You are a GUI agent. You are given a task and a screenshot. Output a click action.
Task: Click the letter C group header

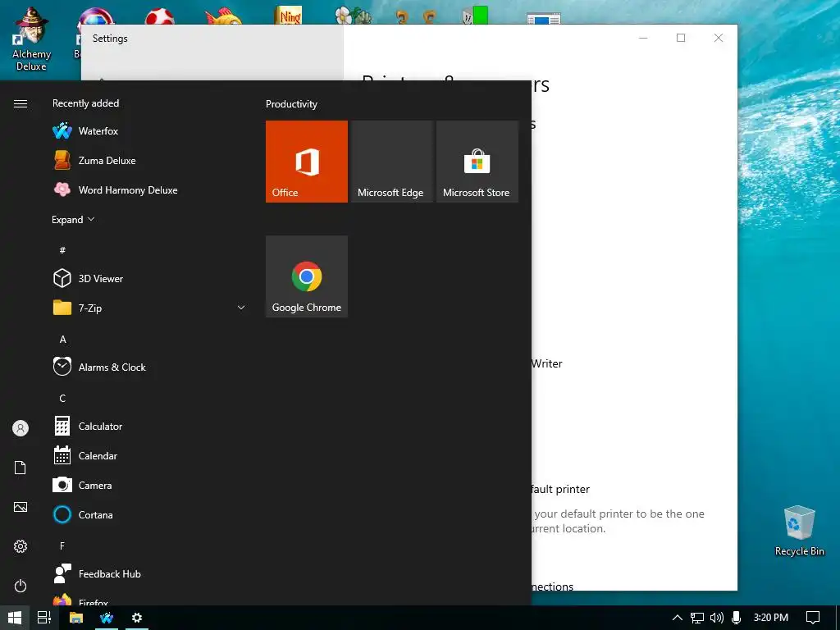62,398
